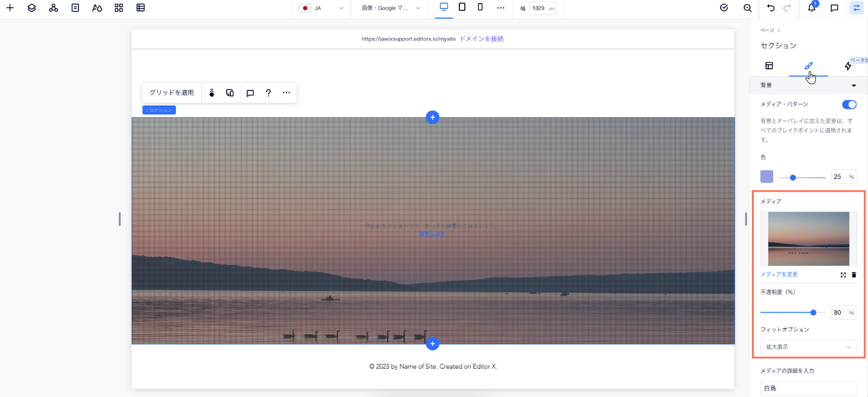Image resolution: width=868 pixels, height=397 pixels.
Task: Toggle the inspector panel icon
Action: [x=856, y=8]
